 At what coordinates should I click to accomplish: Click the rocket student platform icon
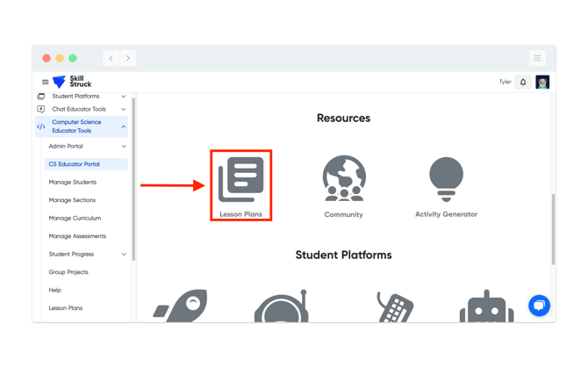pos(181,306)
